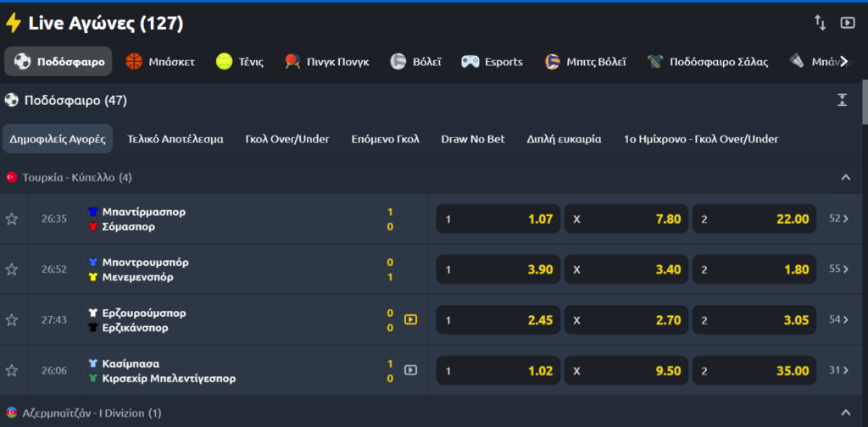Click the live stream icon for Κασίμπασα match

click(x=411, y=370)
